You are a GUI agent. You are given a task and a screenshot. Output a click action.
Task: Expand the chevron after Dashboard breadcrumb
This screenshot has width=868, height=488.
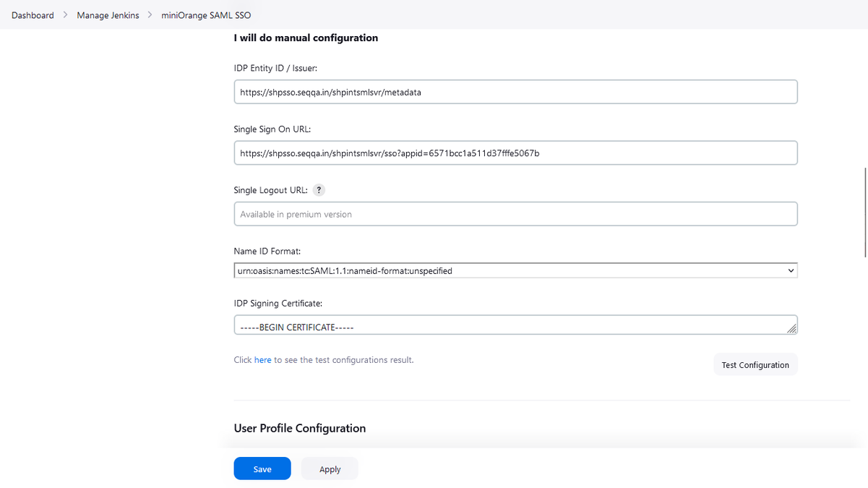point(66,15)
